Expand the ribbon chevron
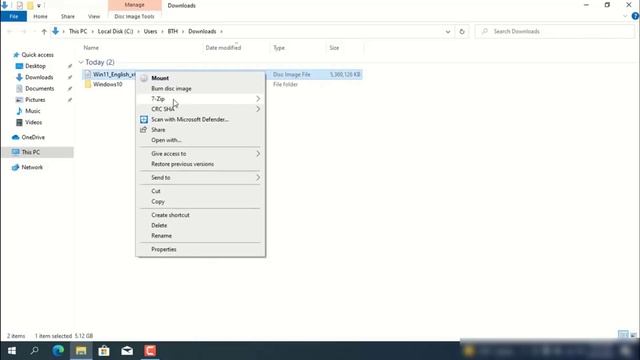 click(x=625, y=16)
